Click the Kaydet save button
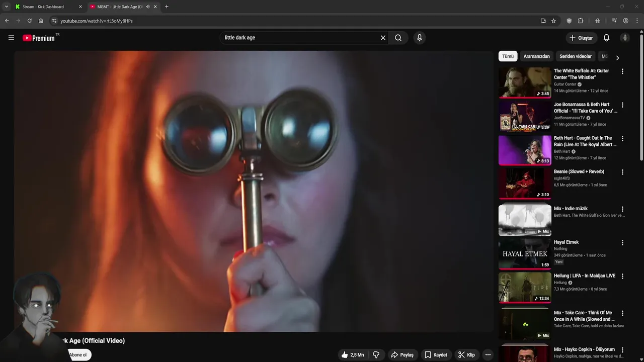This screenshot has width=644, height=362. [436, 355]
